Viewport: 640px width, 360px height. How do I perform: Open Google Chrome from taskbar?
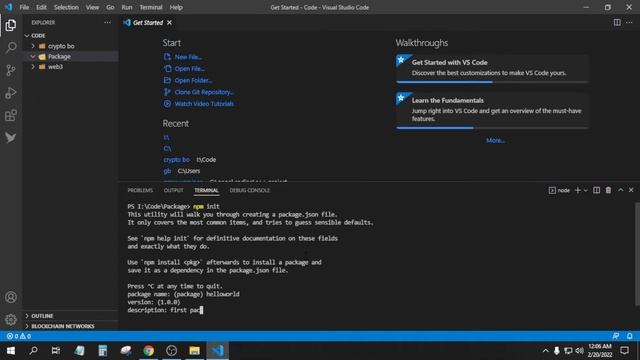coord(149,351)
